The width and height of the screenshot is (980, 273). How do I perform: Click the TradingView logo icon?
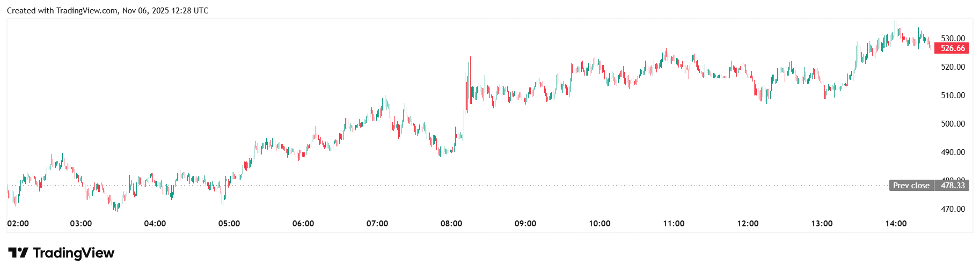pyautogui.click(x=18, y=253)
